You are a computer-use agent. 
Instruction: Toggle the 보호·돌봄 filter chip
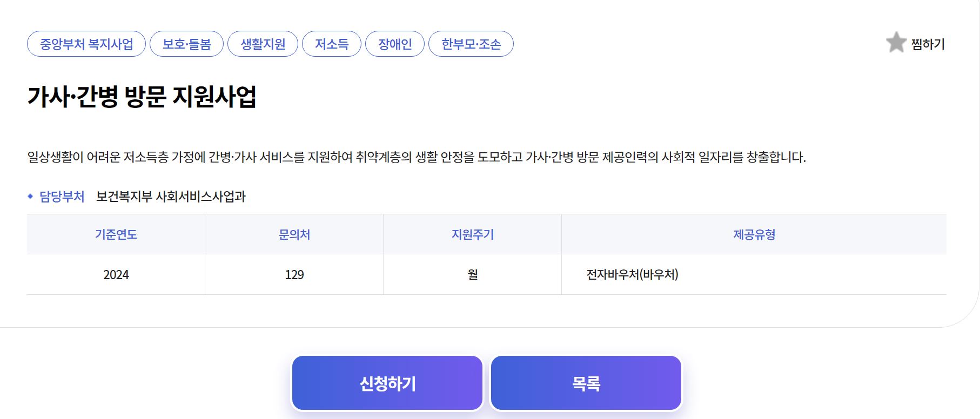pyautogui.click(x=186, y=44)
